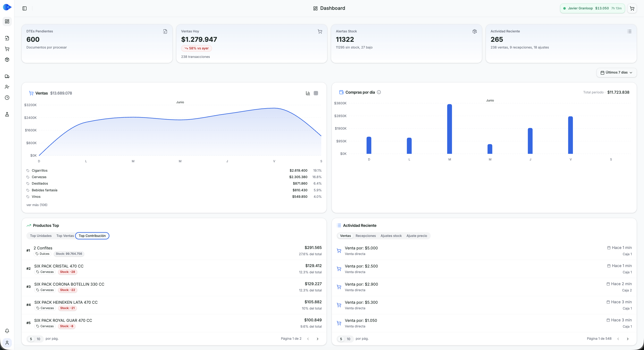
Task: Click the tallest Tuesday bar in Compras chart
Action: coord(449,129)
